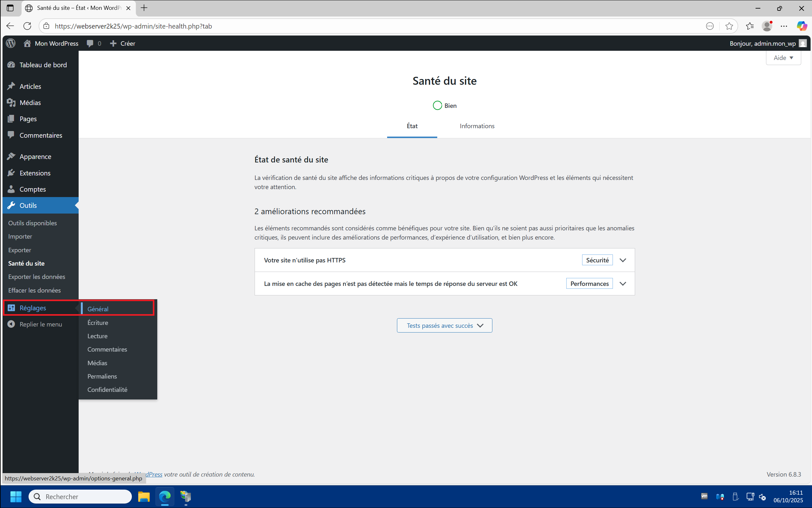This screenshot has height=508, width=812.
Task: Click the Replier le menu collapse icon
Action: (11, 324)
